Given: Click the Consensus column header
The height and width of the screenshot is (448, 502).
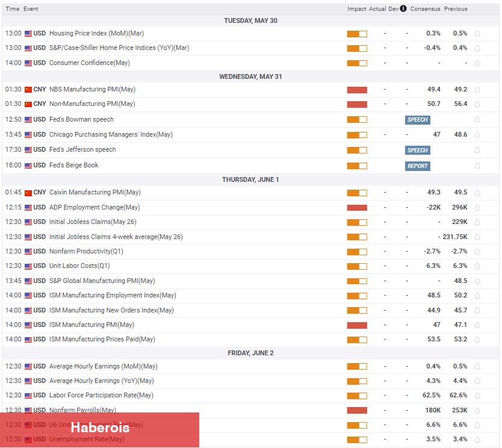Looking at the screenshot, I should click(425, 9).
